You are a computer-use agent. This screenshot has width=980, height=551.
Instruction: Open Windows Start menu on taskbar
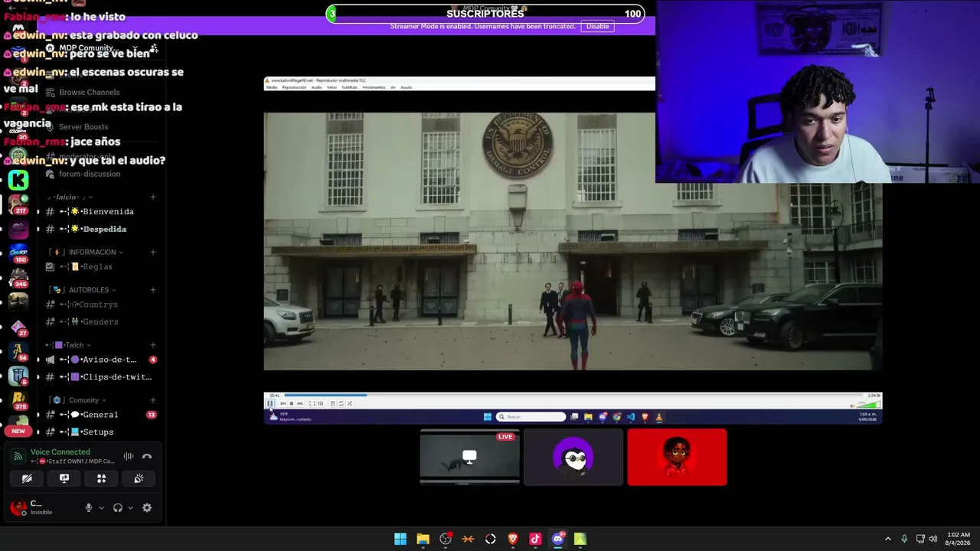coord(400,539)
